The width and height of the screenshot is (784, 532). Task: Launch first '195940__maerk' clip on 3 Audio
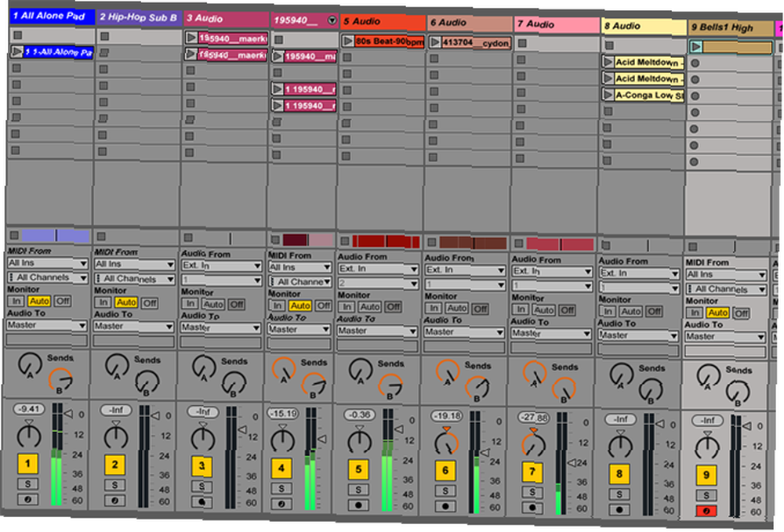coord(191,38)
